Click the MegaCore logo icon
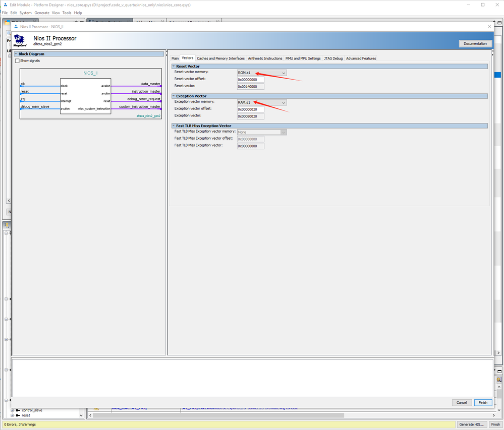The height and width of the screenshot is (430, 504). click(x=20, y=41)
